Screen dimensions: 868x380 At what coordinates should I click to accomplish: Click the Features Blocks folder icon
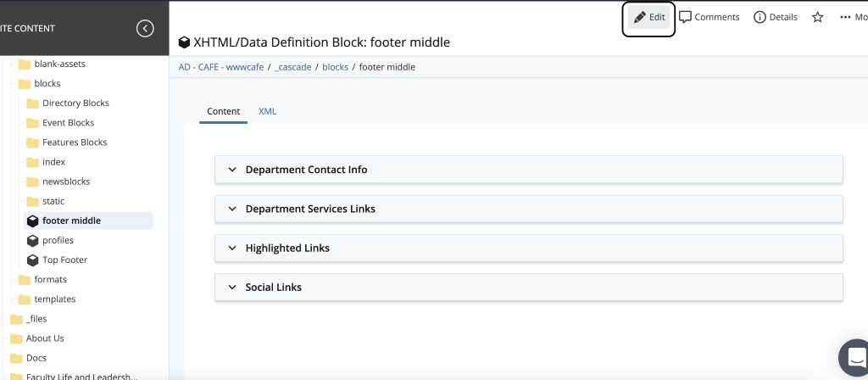pos(33,142)
